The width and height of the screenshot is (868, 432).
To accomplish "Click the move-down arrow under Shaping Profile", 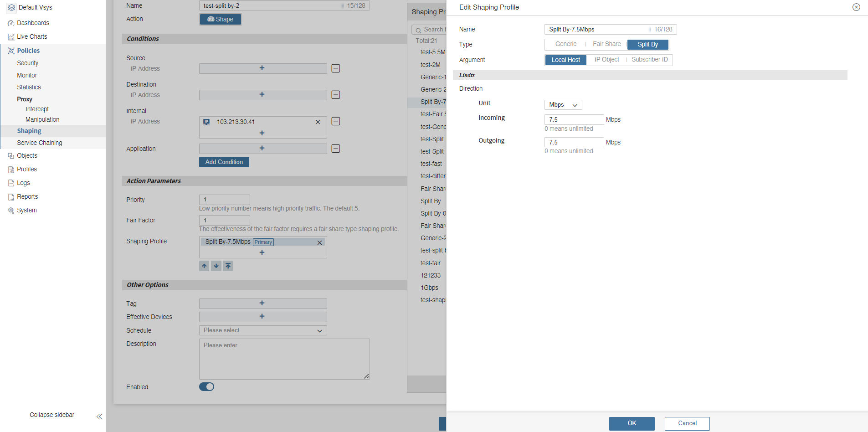I will [x=216, y=266].
